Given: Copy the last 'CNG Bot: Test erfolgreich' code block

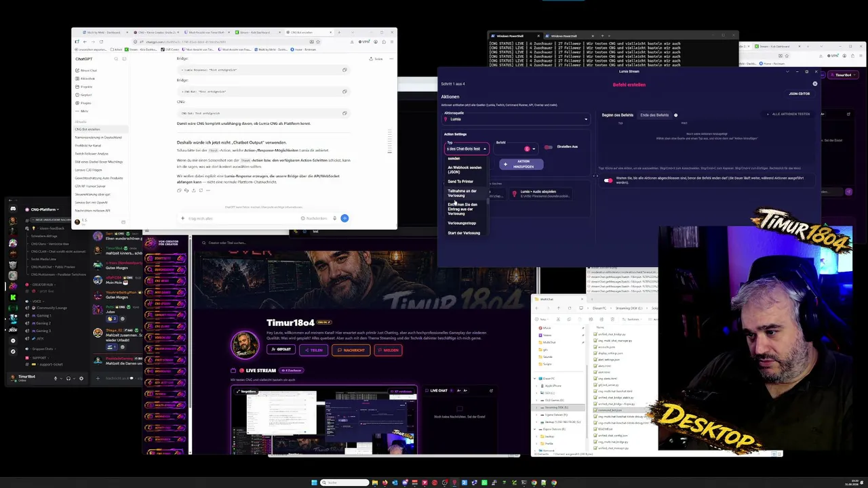Looking at the screenshot, I should [344, 113].
